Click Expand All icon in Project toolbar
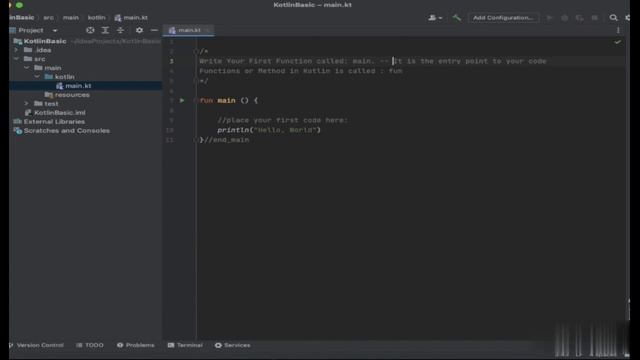Image resolution: width=640 pixels, height=360 pixels. [x=105, y=30]
